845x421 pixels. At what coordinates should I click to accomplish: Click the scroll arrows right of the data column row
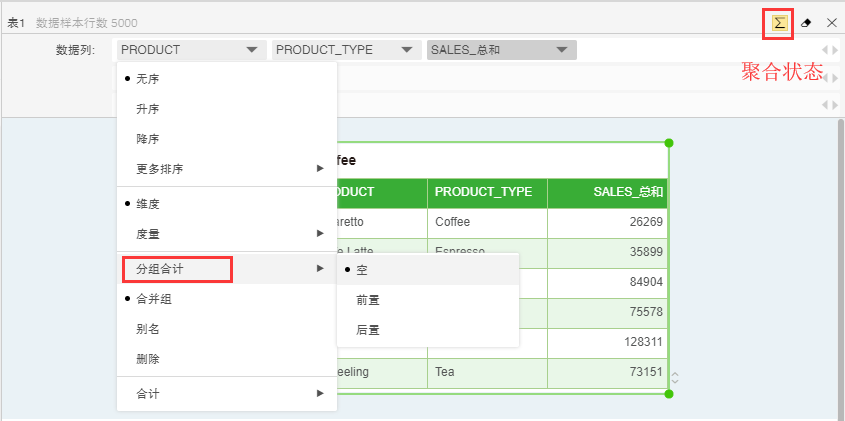tap(830, 50)
